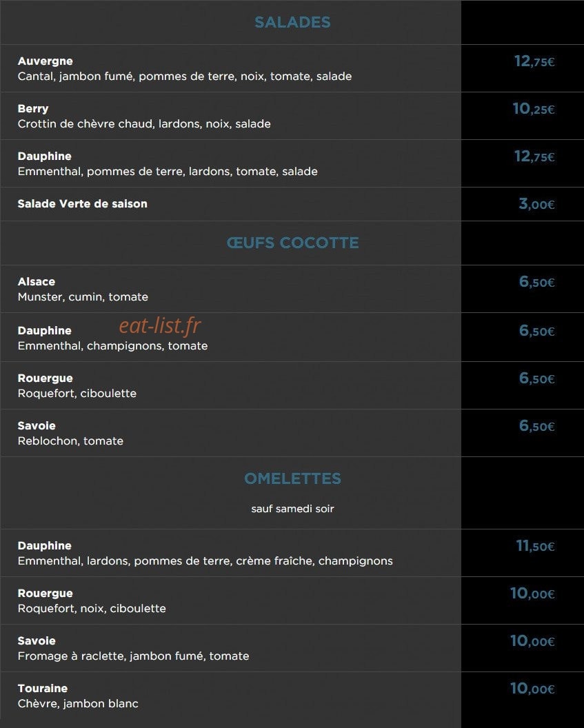Click the 3,00€ green salad price
Viewport: 584px width, 728px height.
click(536, 204)
